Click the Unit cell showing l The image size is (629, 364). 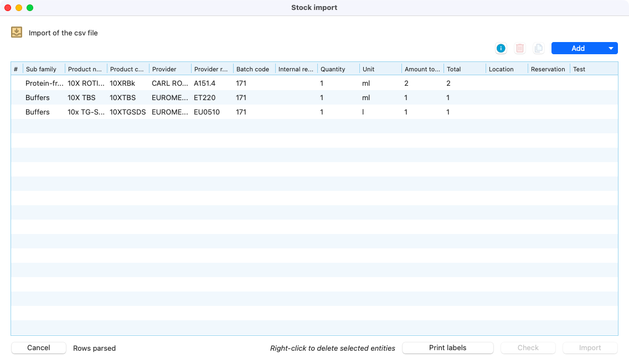381,112
